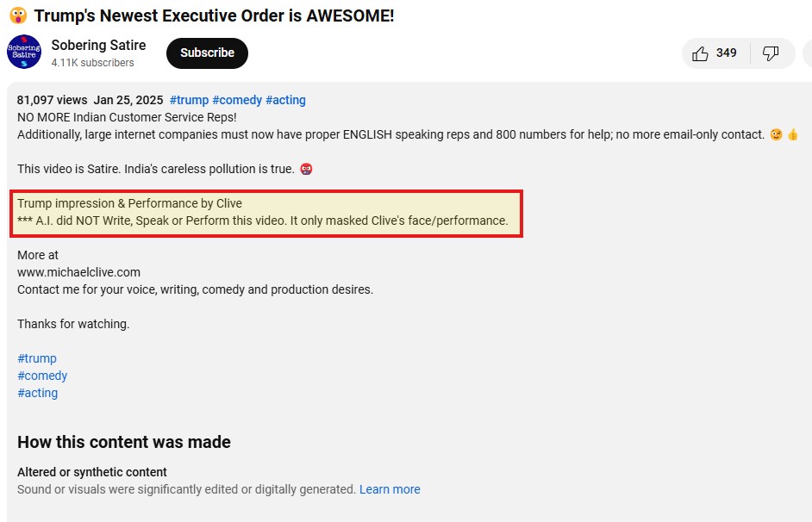Screen dimensions: 812x522
Task: Click the astonished emoji in the video title
Action: 18,16
